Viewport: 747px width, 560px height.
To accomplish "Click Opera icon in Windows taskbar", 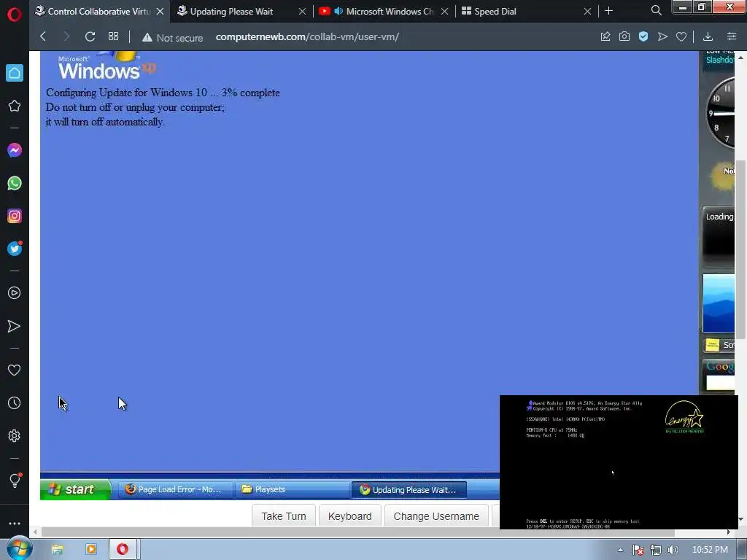I will (123, 550).
